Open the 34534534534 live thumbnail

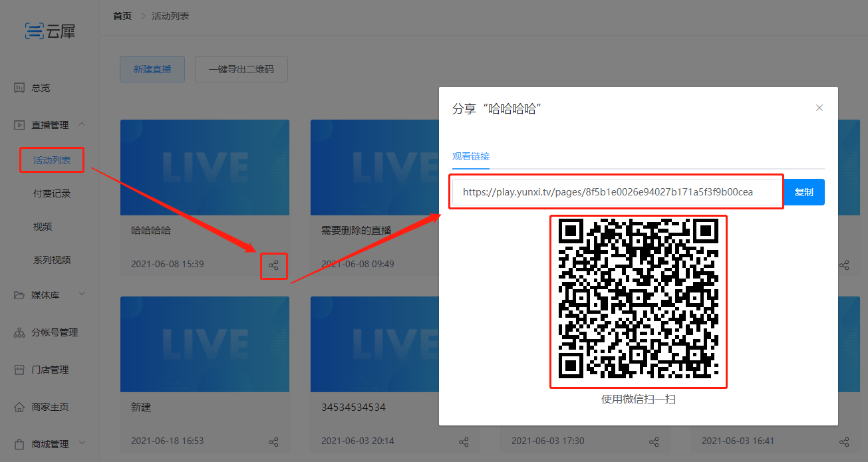pyautogui.click(x=374, y=344)
